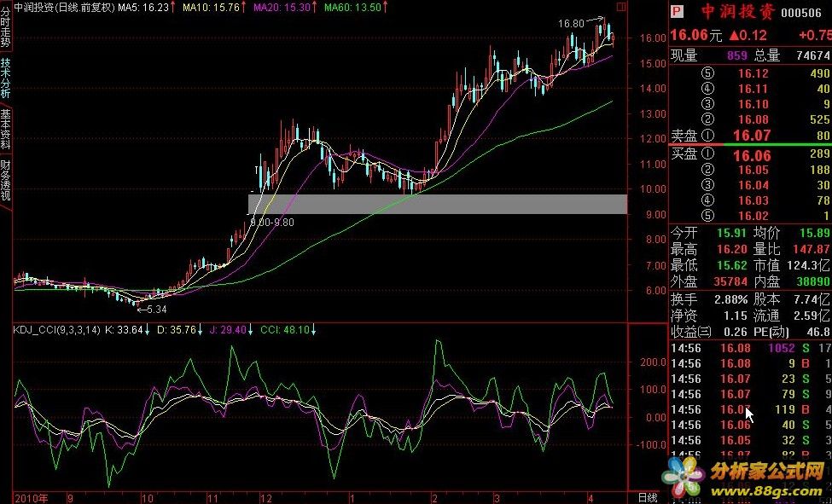Click the window layout icon above price axis
Screen dimensions: 832x504
(621, 7)
